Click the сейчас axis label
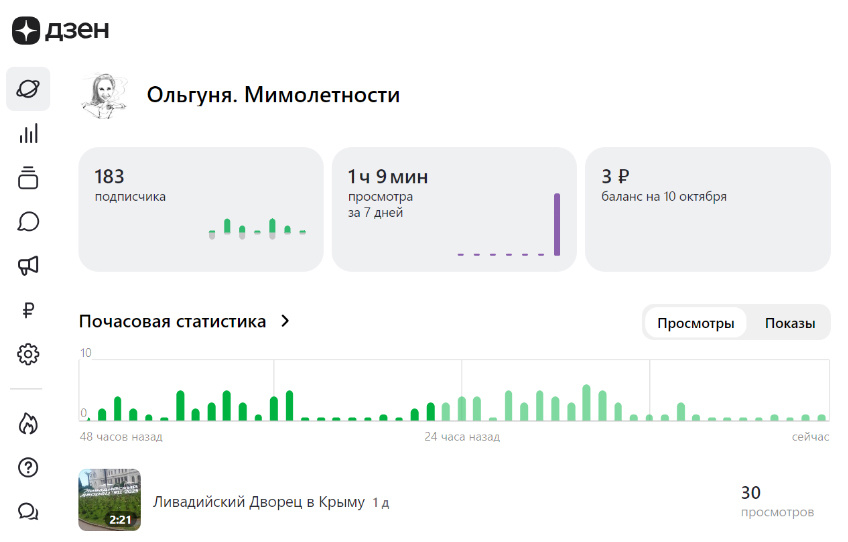This screenshot has width=848, height=542. [x=810, y=437]
